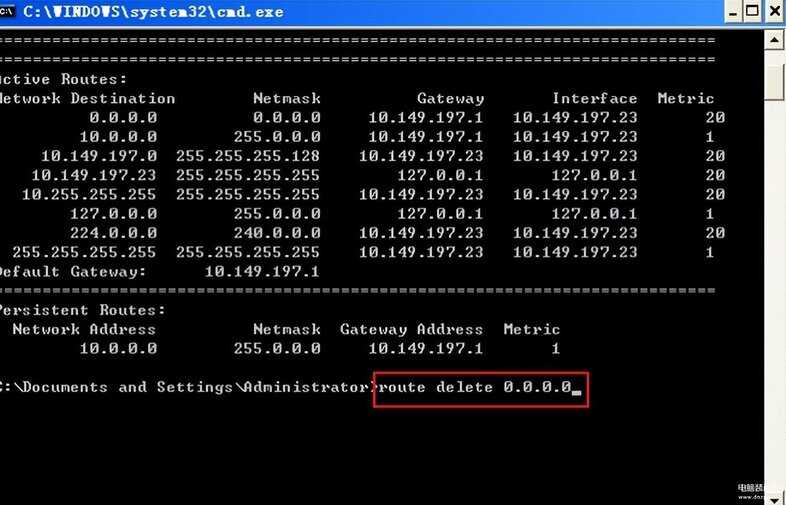Close the cmd.exe window
Viewport: 786px width, 505px height.
click(x=775, y=12)
